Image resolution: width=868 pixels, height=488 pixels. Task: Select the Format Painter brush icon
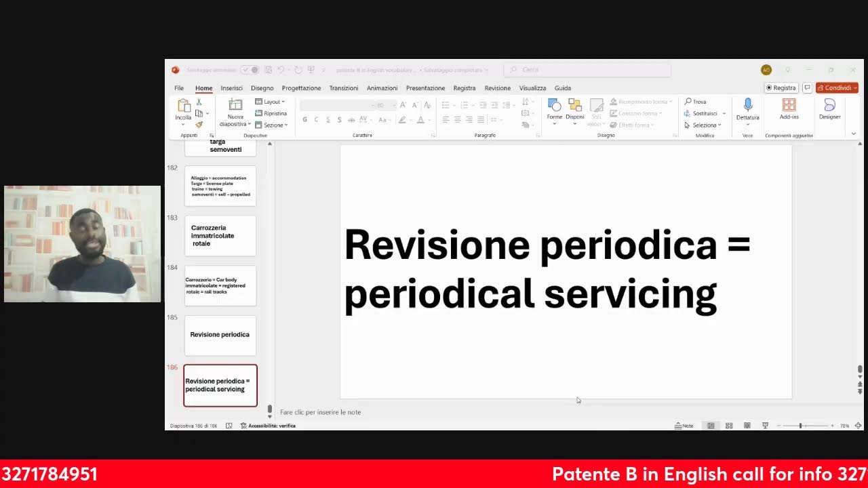click(x=199, y=125)
